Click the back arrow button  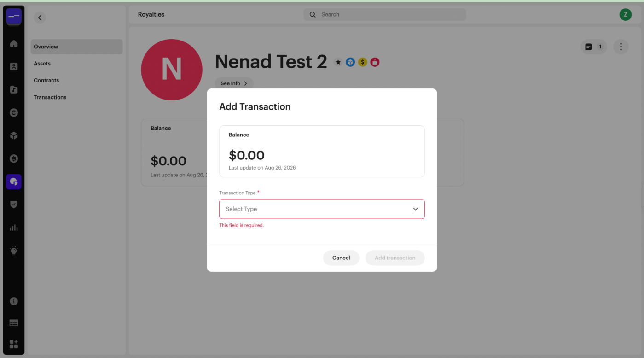40,18
